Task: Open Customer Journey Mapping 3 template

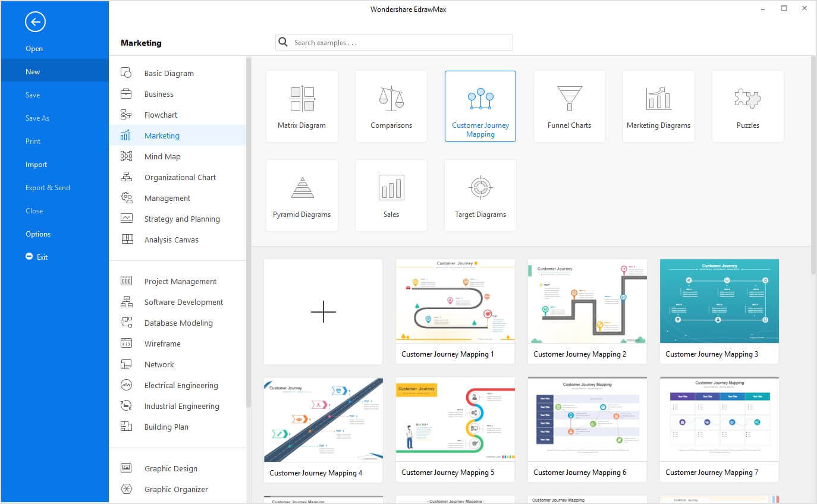Action: point(719,311)
